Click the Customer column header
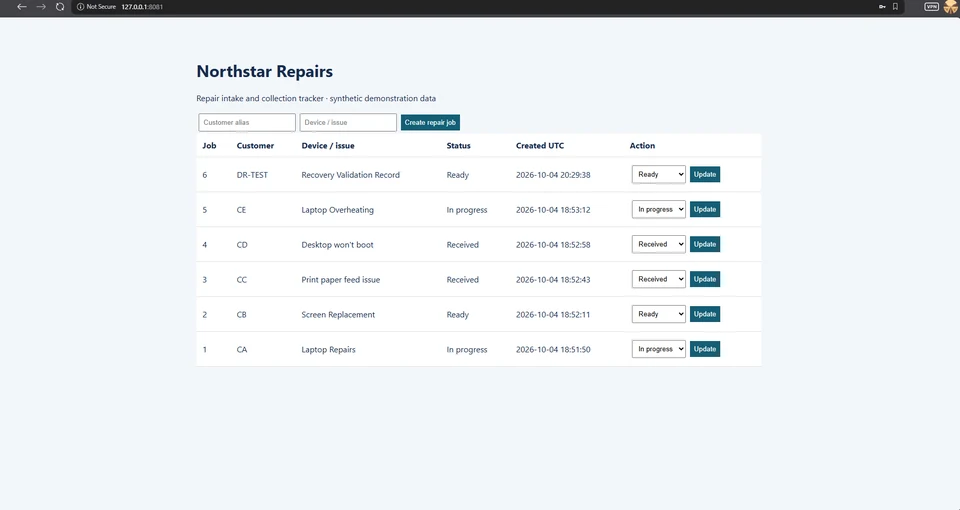This screenshot has width=960, height=510. point(255,146)
